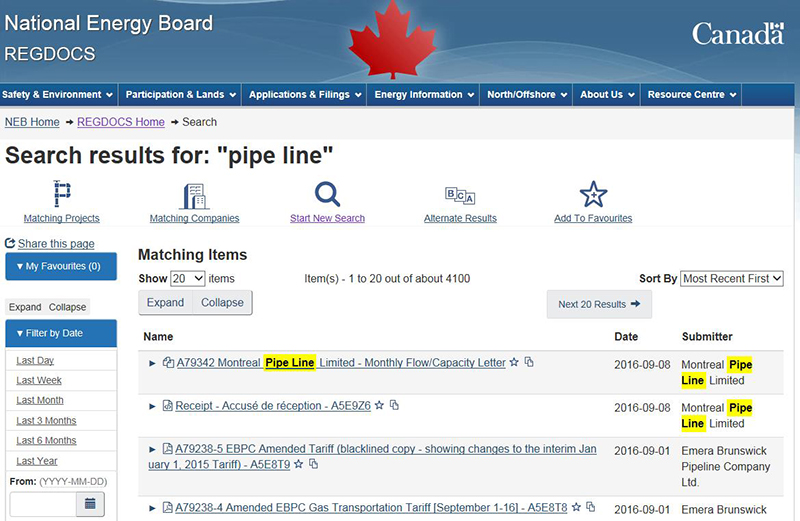Favourite the A79342 Montreal Pipe Line item star
The image size is (800, 521).
click(x=514, y=362)
